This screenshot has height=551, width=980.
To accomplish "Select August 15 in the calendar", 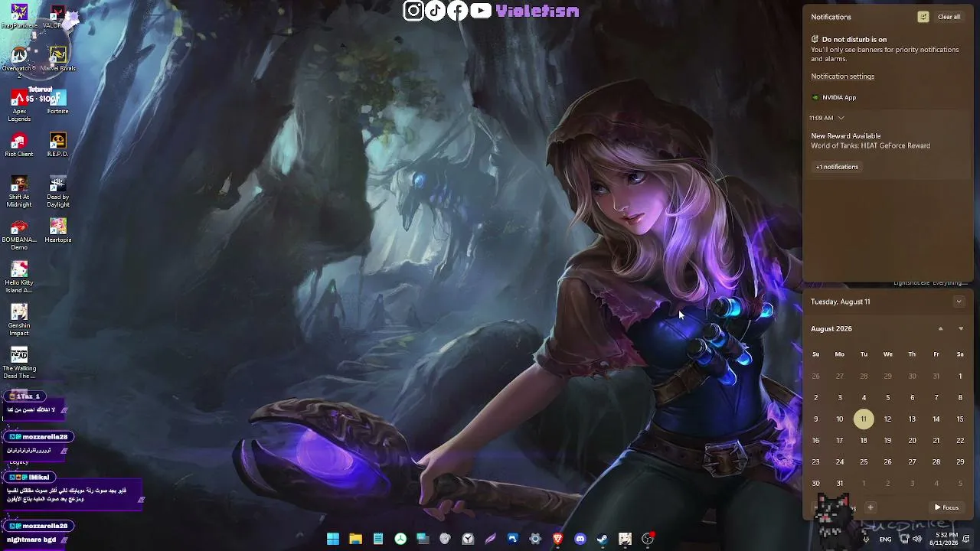I will tap(960, 419).
